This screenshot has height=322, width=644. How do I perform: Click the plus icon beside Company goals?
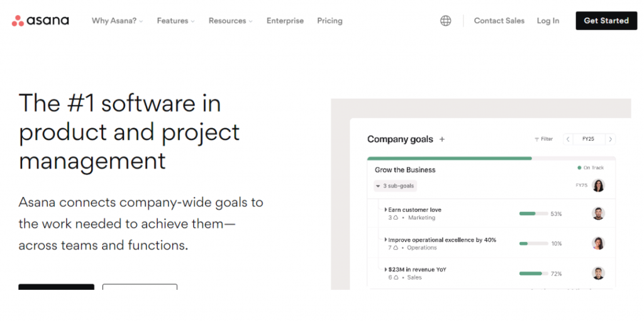[x=442, y=139]
